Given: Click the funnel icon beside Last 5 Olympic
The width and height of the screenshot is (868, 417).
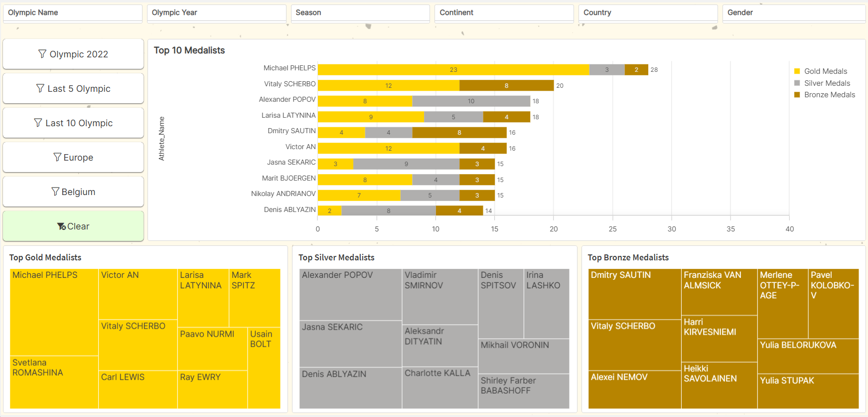Looking at the screenshot, I should [40, 88].
